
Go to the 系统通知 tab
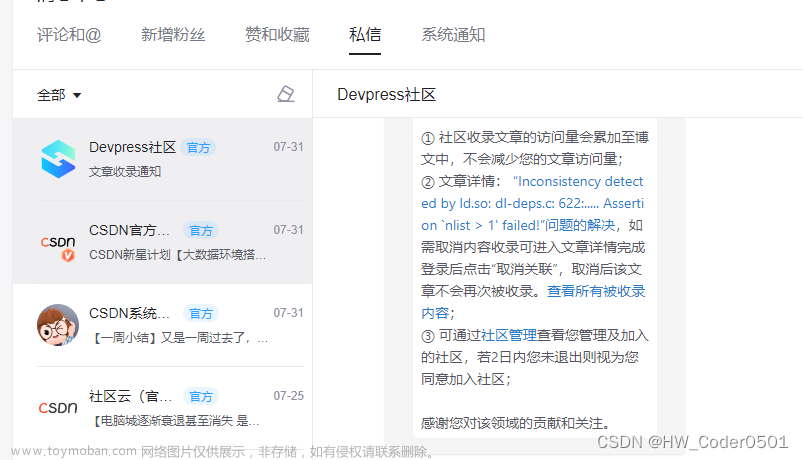point(453,35)
